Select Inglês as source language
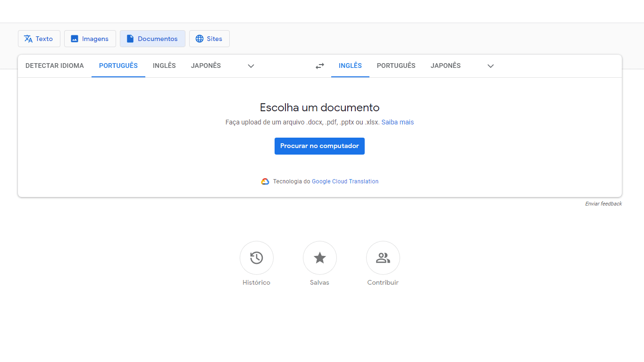644x362 pixels. (164, 66)
